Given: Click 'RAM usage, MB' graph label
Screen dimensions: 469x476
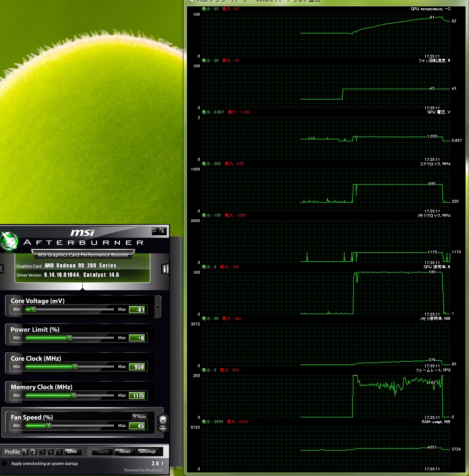Looking at the screenshot, I should 436,422.
